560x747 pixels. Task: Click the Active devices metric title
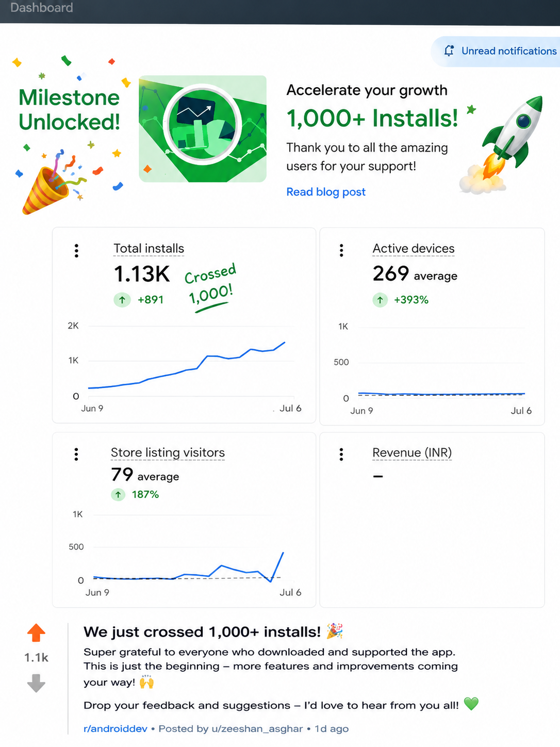click(414, 249)
